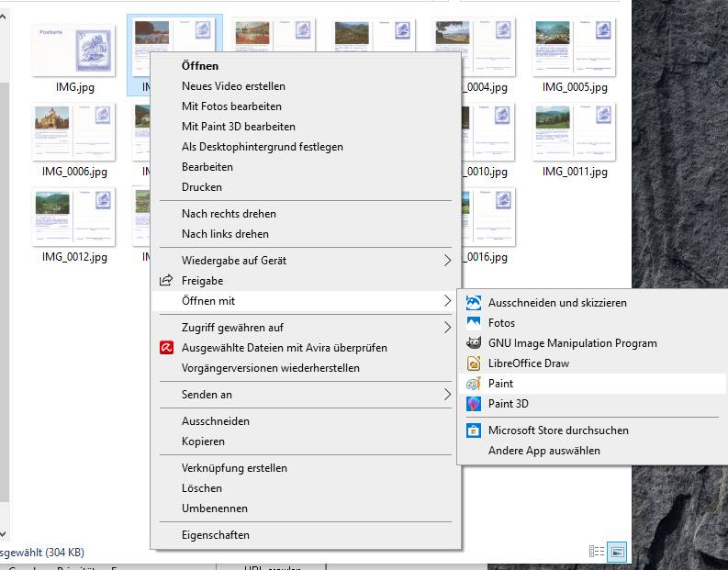Expand the Wiedergabe auf Gerät submenu

coord(447,261)
